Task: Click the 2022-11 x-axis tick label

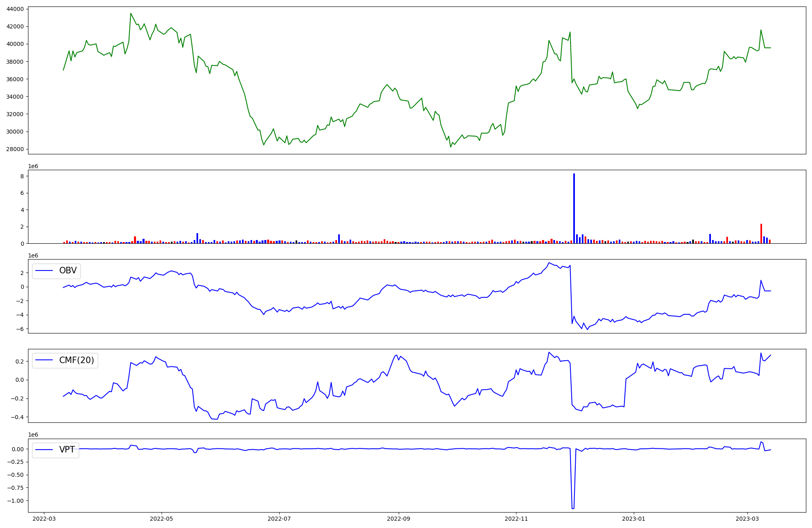Action: point(516,519)
